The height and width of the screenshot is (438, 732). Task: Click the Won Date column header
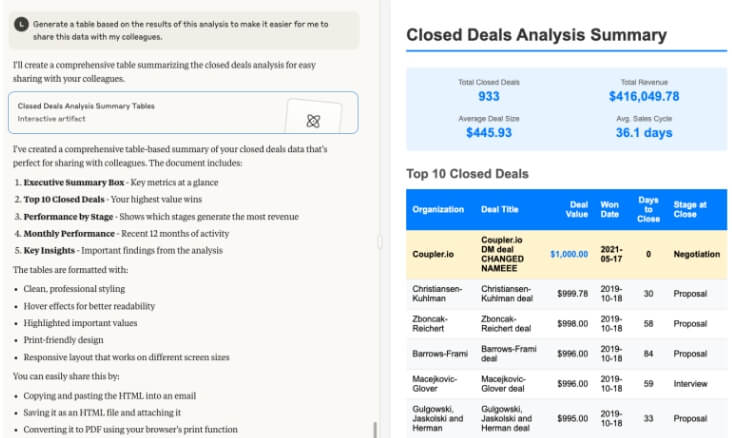click(x=609, y=209)
